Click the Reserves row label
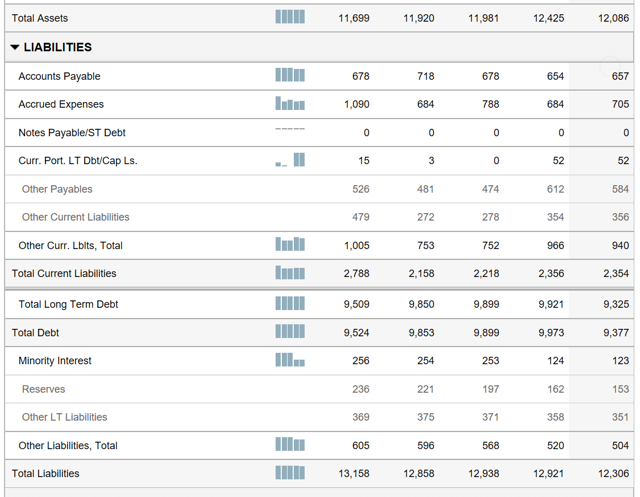 pyautogui.click(x=43, y=389)
